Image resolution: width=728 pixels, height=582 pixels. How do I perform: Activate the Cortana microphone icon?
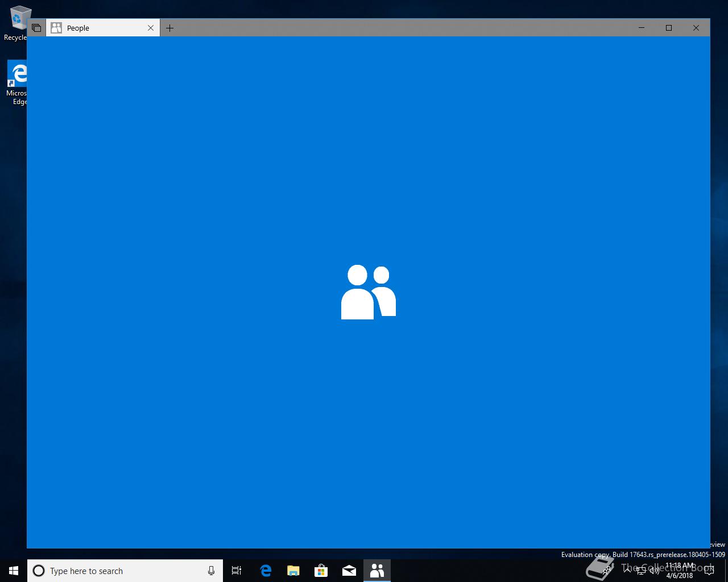[x=211, y=571]
